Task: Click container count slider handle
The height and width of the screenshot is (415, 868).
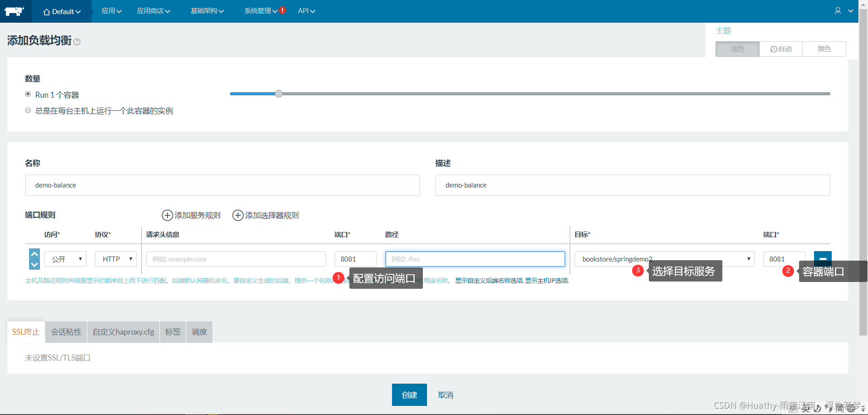Action: (279, 94)
